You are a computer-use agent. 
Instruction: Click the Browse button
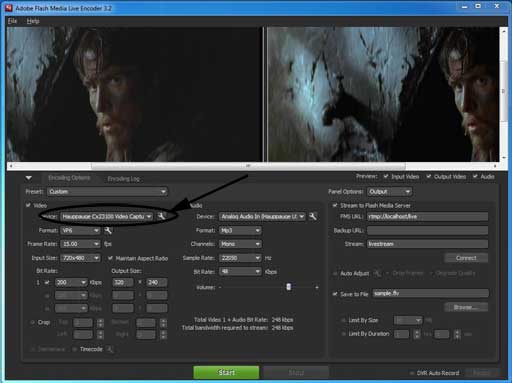[466, 307]
